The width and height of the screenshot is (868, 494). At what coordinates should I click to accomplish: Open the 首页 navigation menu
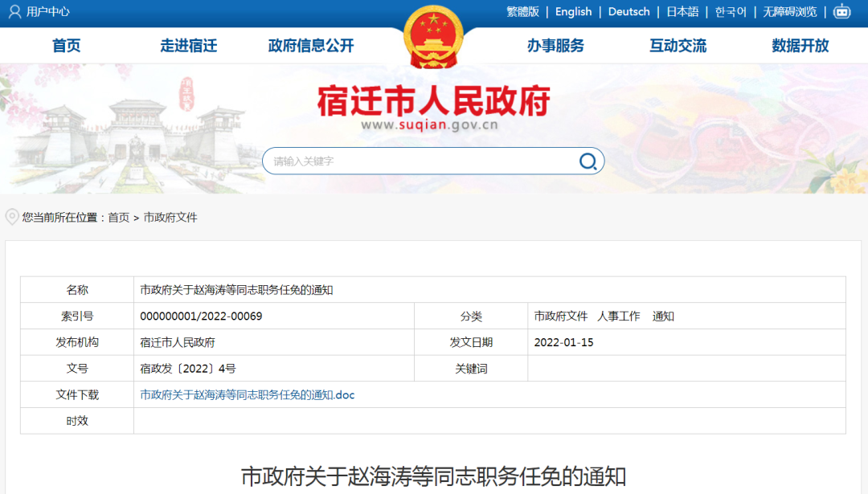[67, 46]
